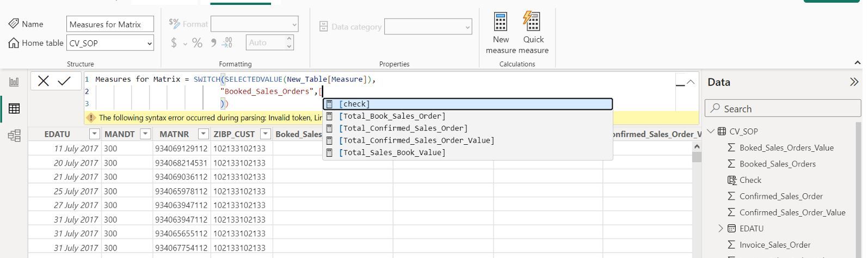
Task: Click sigma icon beside Boked_Sales_Orders_Value
Action: point(732,148)
